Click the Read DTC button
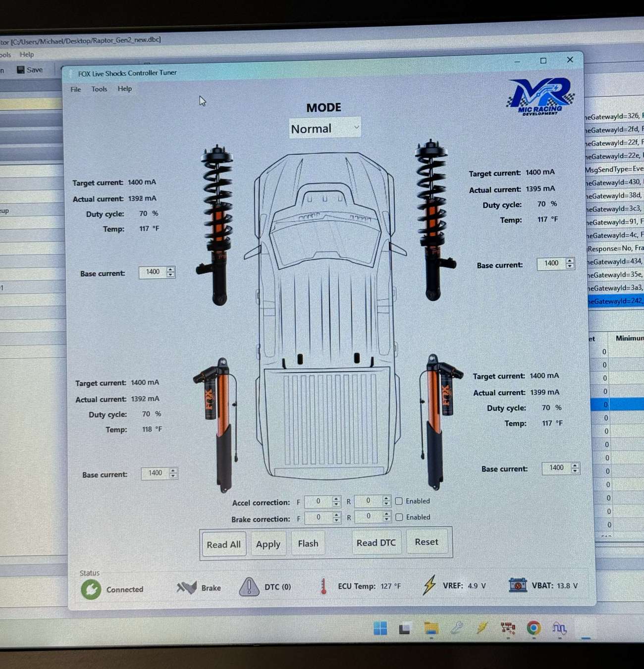This screenshot has height=669, width=644. click(376, 543)
